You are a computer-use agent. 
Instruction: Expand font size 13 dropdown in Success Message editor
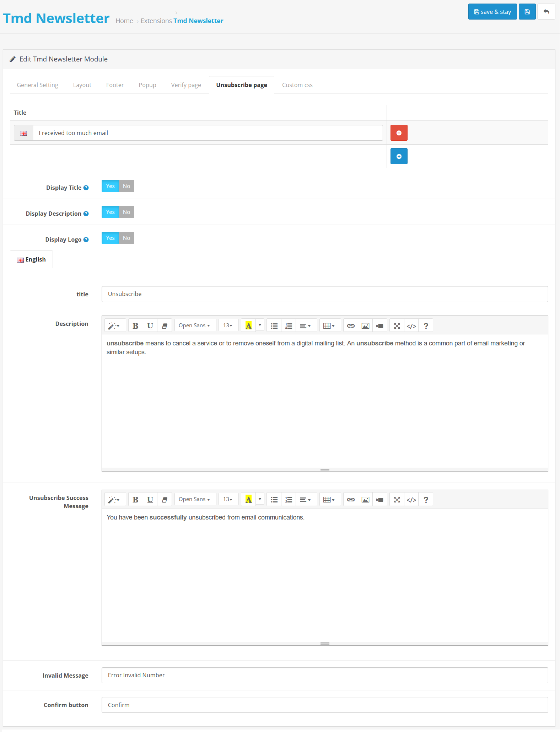(x=228, y=500)
